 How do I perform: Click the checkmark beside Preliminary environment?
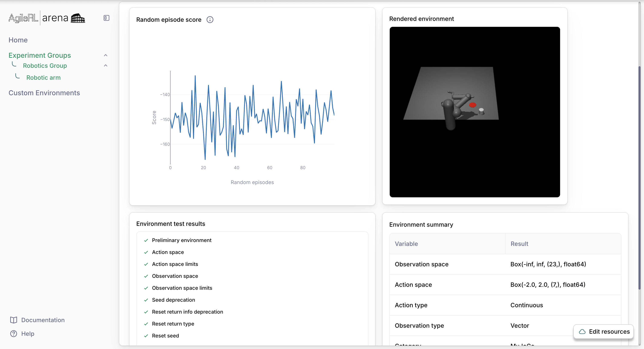(146, 240)
